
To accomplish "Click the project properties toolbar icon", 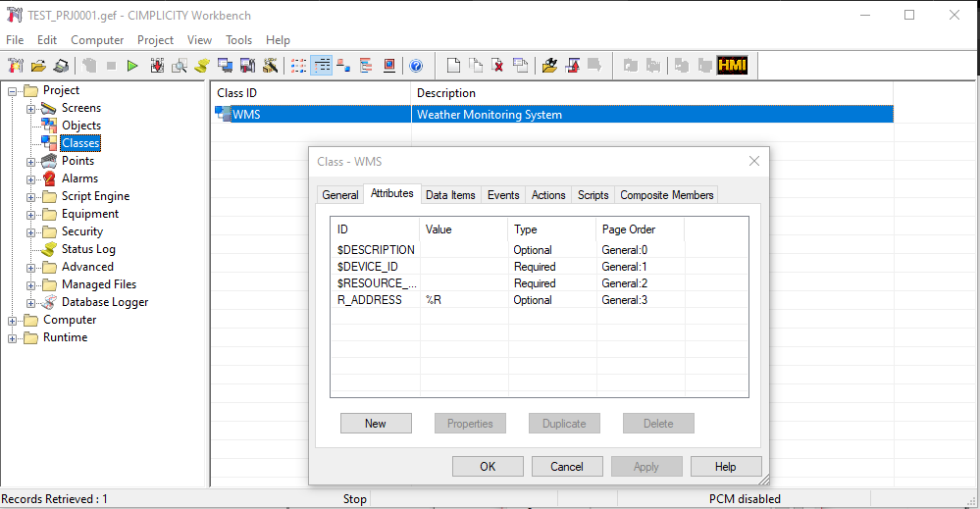I will 247,66.
